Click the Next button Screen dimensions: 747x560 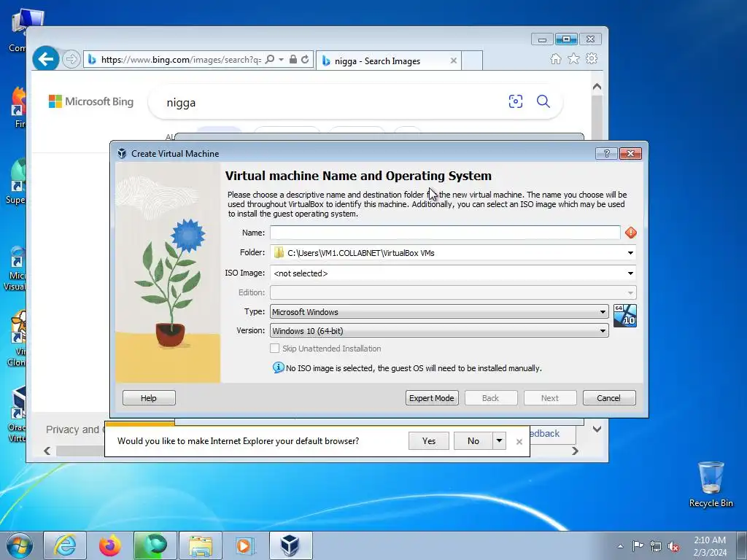coord(550,398)
